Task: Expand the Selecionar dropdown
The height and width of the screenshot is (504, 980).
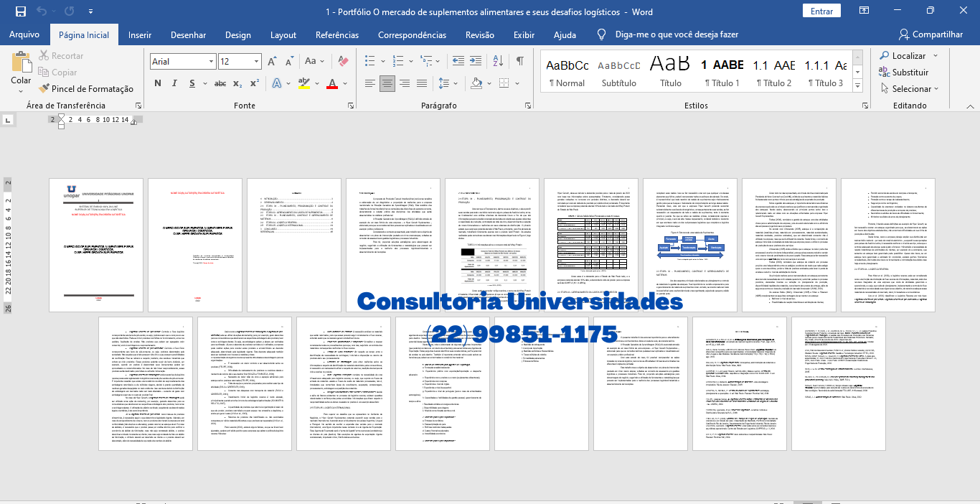Action: coord(909,89)
